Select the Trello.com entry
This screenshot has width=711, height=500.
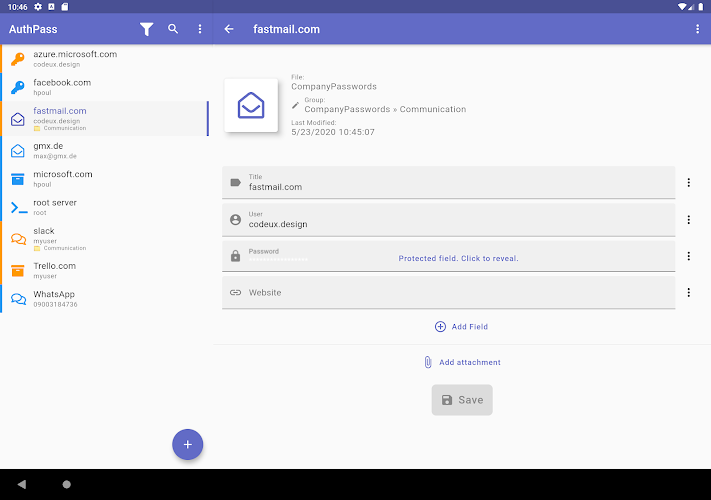105,271
